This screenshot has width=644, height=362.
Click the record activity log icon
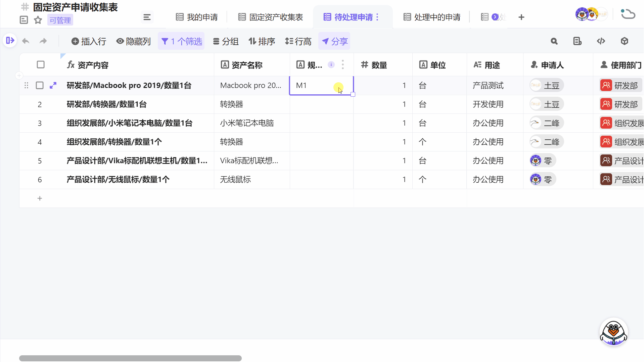578,41
